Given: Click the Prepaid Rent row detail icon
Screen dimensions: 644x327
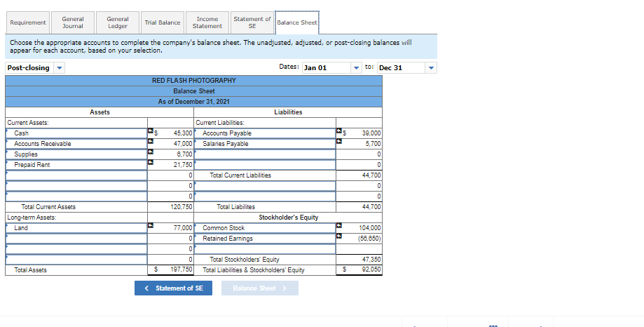Looking at the screenshot, I should coord(151,163).
